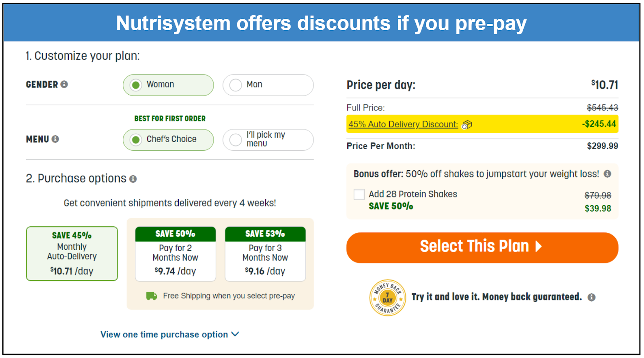Click the Bonus offer info icon

[x=607, y=174]
